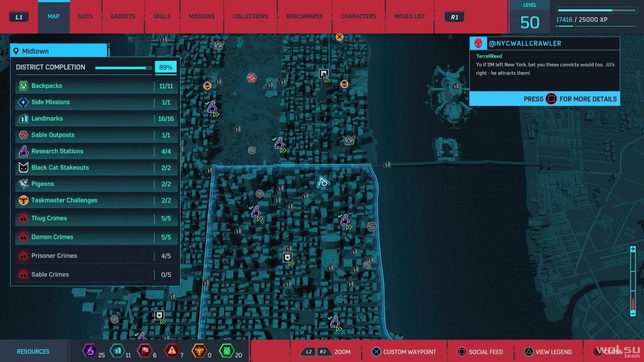644x362 pixels.
Task: Click the research station marker beside the gray Sable hexagon
Action: (345, 220)
